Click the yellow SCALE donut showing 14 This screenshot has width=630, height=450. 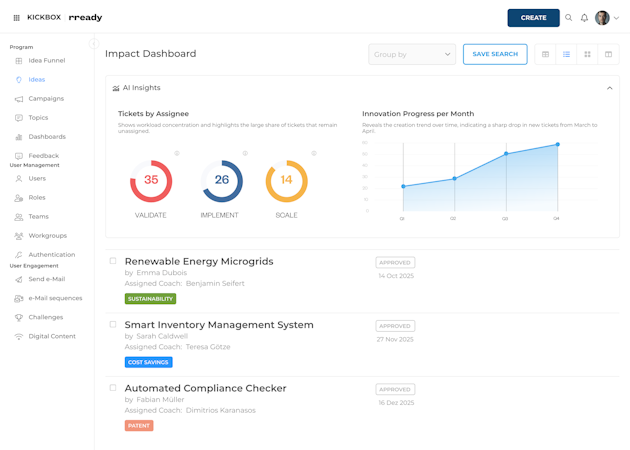[286, 181]
